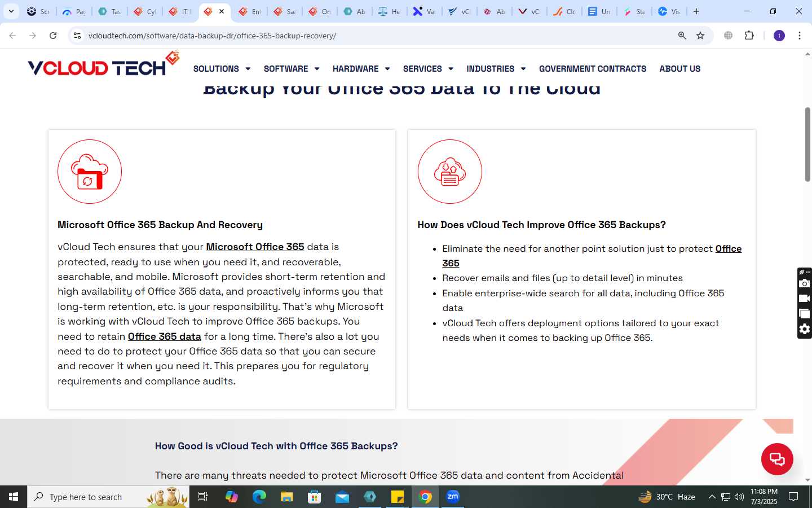Open GOVERNMENT CONTRACTS menu item
The height and width of the screenshot is (508, 812).
click(593, 69)
